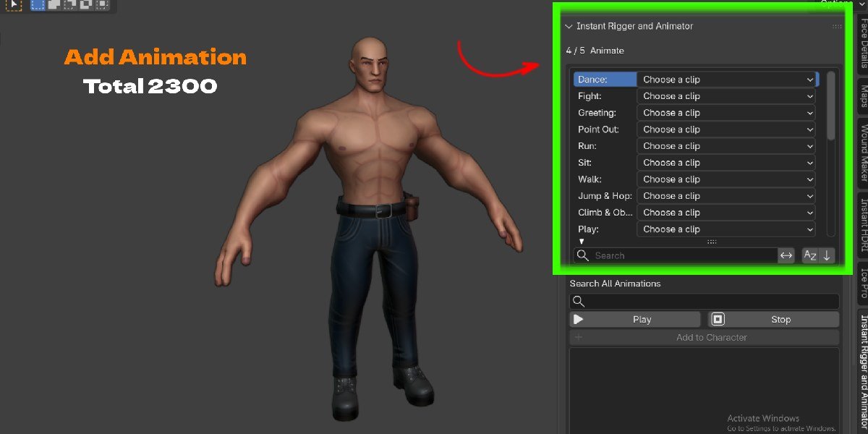Click the reverse sort arrow icon
Screen dimensions: 868x434
click(x=827, y=255)
